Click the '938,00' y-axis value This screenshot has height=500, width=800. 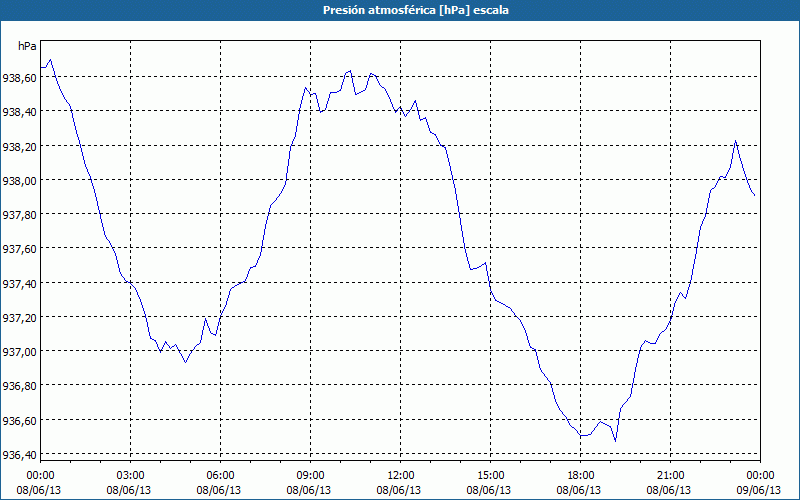pyautogui.click(x=19, y=180)
